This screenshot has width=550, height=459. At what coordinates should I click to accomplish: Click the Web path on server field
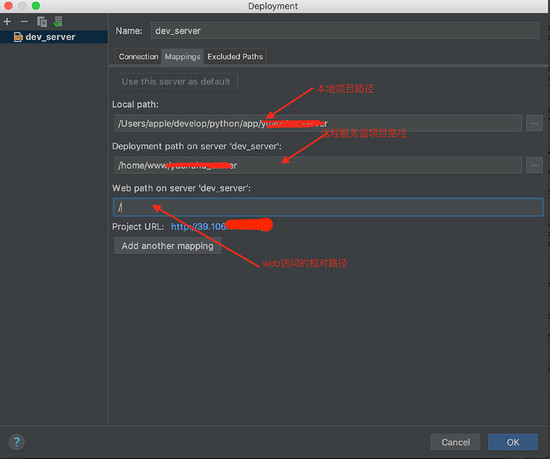click(x=328, y=207)
